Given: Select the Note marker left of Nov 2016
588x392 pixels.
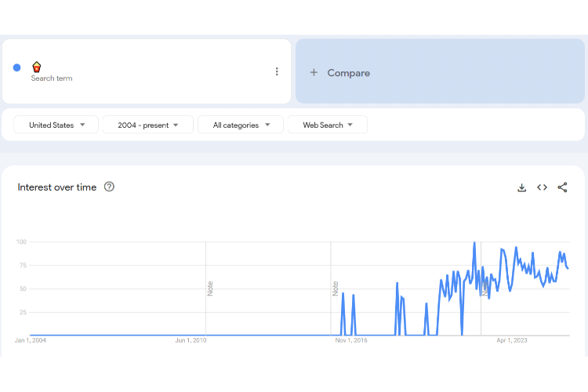Looking at the screenshot, I should coord(336,288).
